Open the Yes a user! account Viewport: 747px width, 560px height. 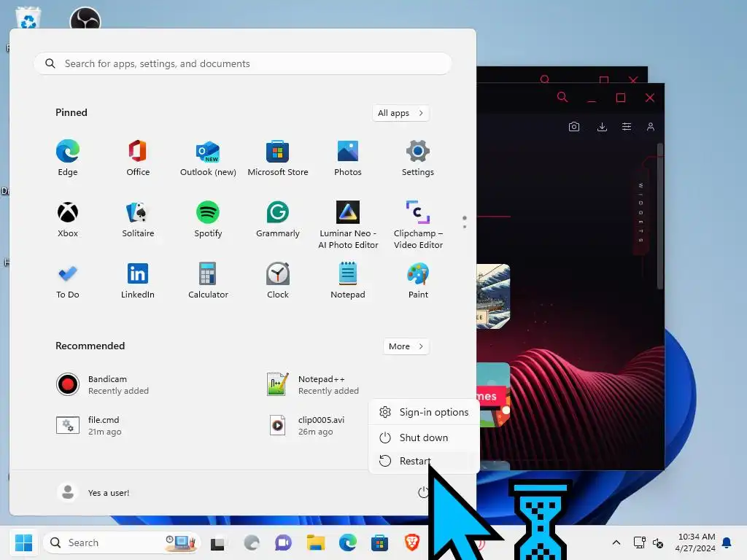pos(93,492)
